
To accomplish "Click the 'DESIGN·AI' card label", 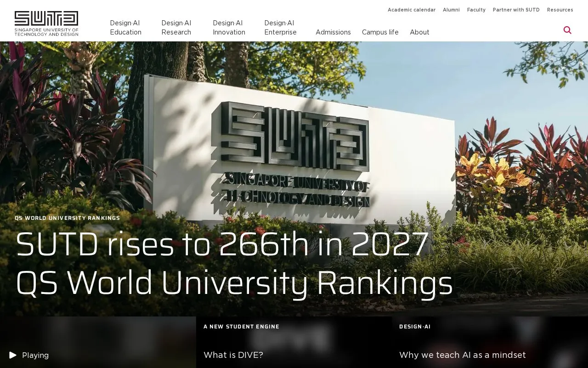I will 415,327.
